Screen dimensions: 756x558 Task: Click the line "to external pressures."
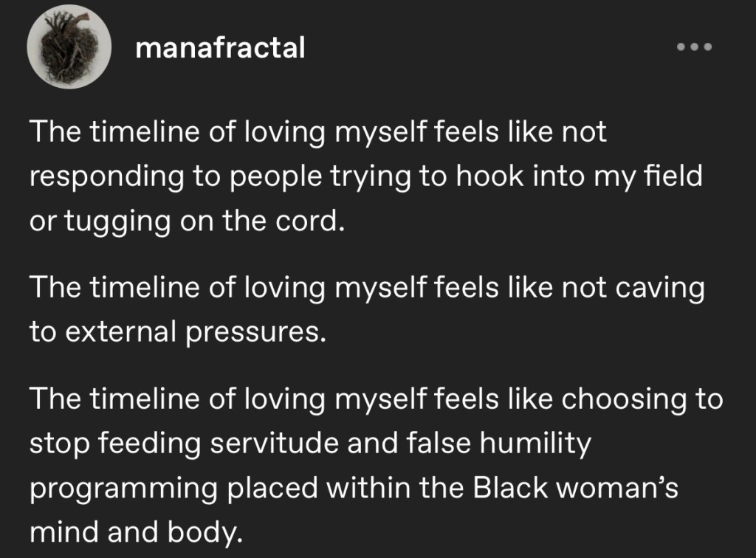pyautogui.click(x=177, y=332)
